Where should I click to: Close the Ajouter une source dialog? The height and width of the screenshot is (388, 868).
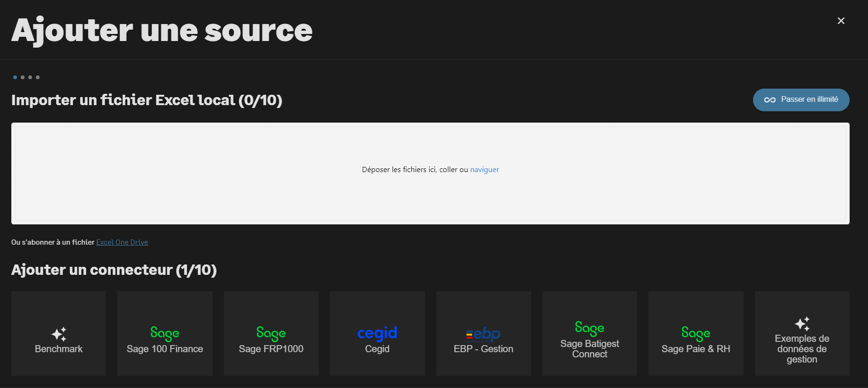[841, 21]
